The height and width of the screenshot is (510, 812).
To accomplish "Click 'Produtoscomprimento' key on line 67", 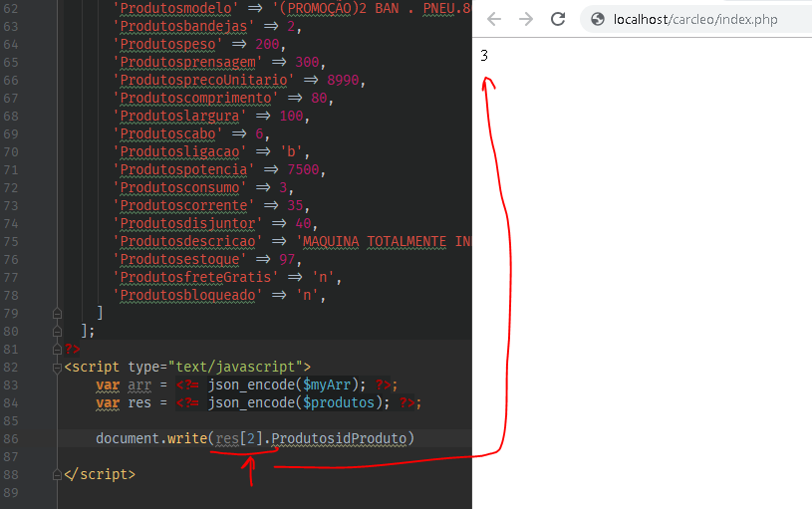I will [x=195, y=99].
